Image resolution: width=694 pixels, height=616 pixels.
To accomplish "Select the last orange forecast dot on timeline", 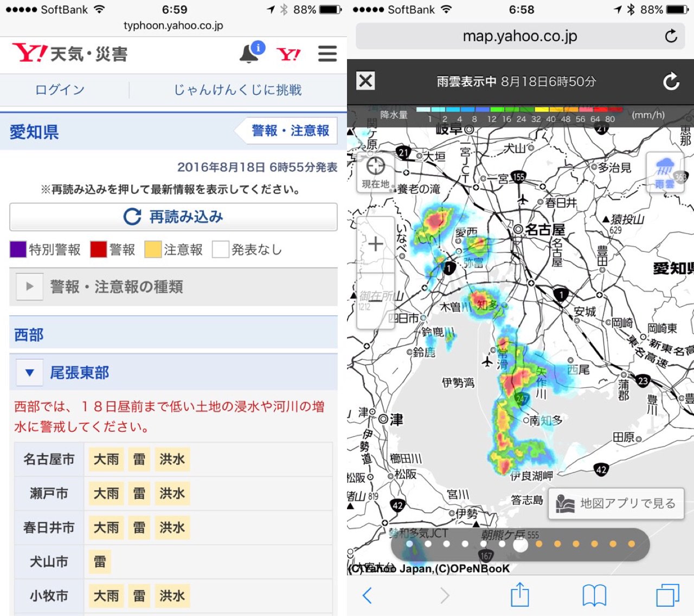I will (x=631, y=544).
